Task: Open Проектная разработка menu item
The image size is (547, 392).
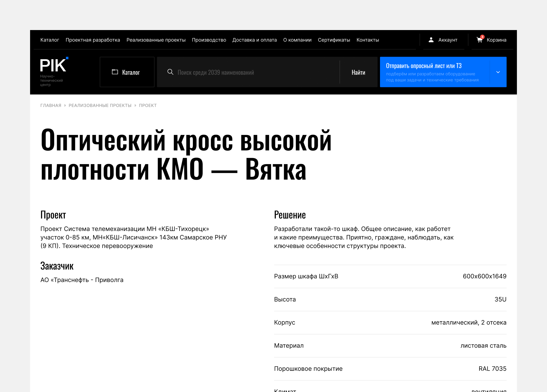Action: click(x=93, y=40)
